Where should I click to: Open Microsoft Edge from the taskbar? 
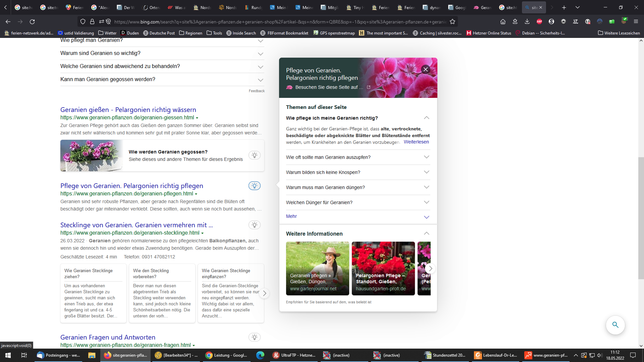260,355
